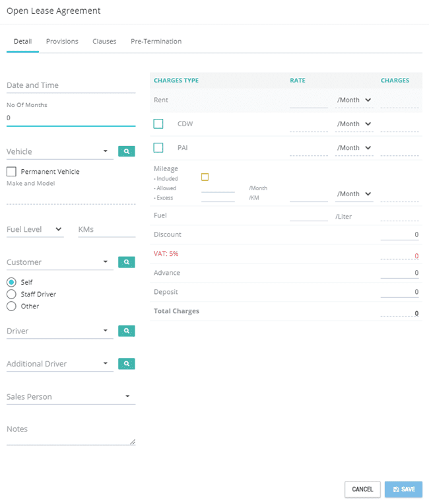Click the search icon next to Vehicle
Image resolution: width=429 pixels, height=504 pixels.
pos(127,151)
